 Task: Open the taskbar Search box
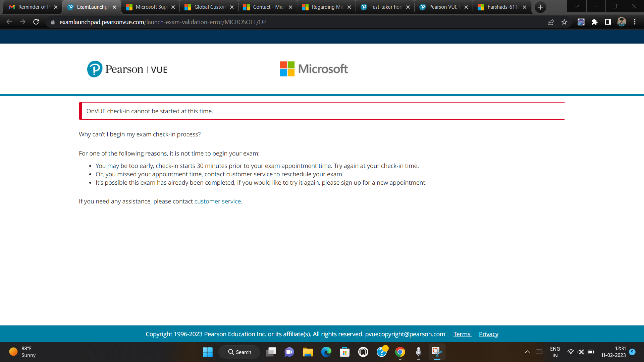click(x=239, y=352)
